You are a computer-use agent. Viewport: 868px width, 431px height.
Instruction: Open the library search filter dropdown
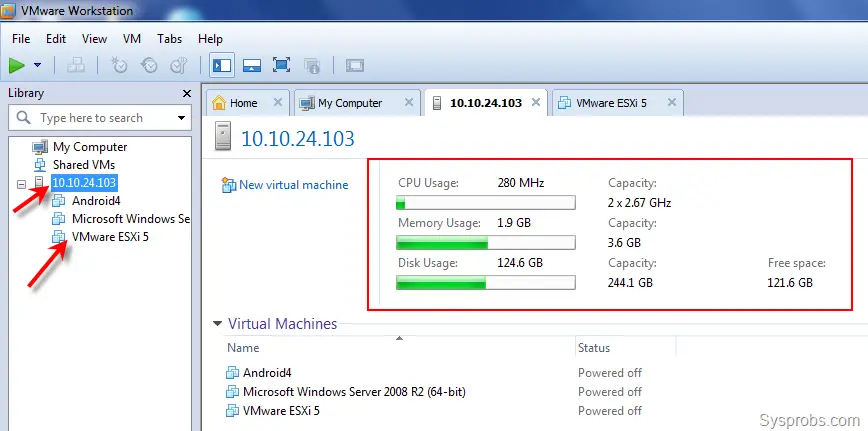[182, 118]
